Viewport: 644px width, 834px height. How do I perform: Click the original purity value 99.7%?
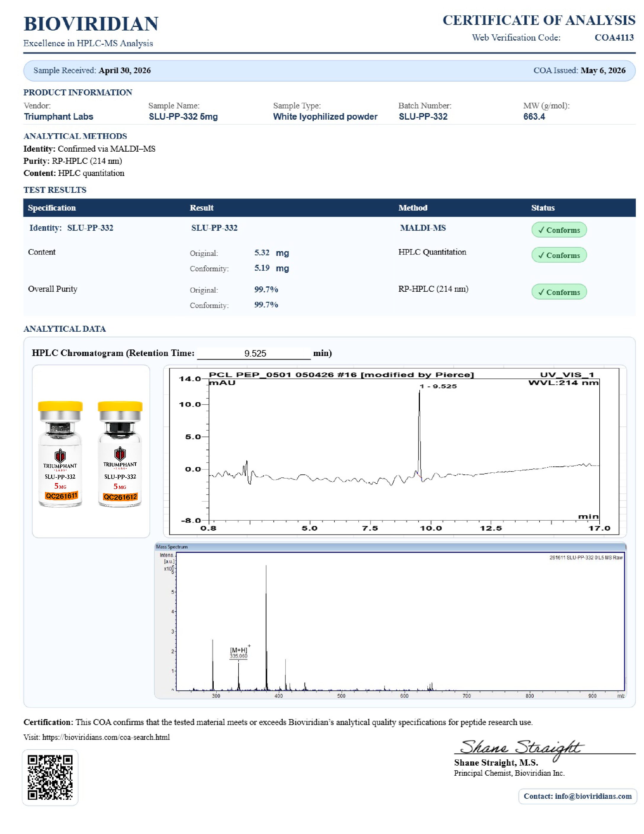pos(266,289)
